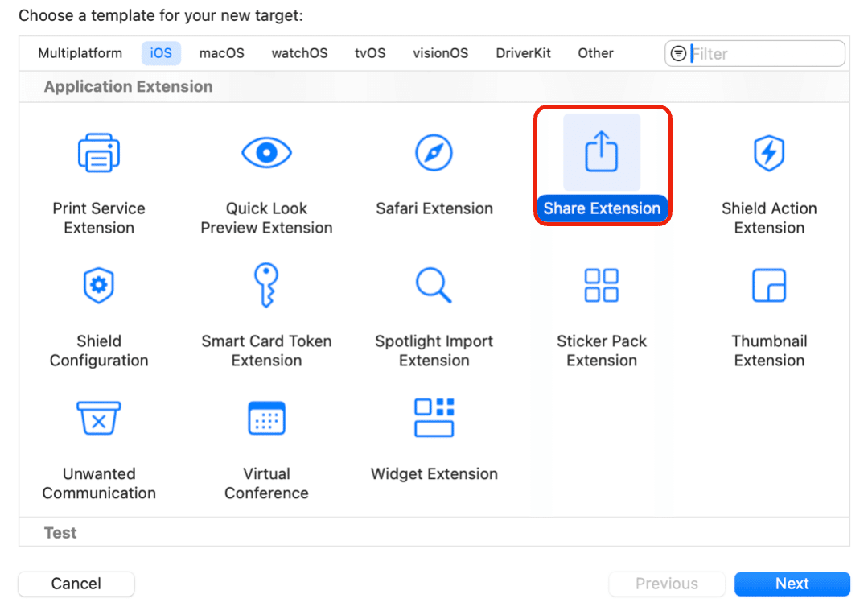This screenshot has width=868, height=611.
Task: Click the Smart Card Token Extension label
Action: click(x=266, y=351)
